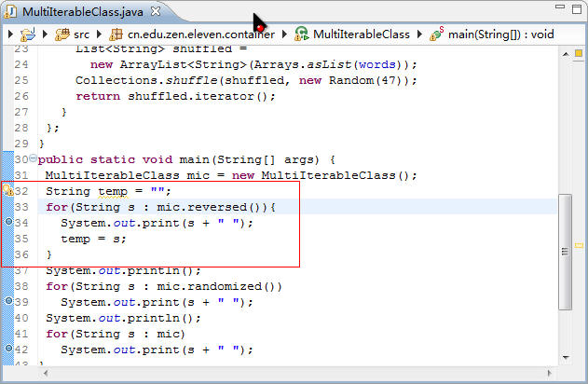Click 'System.out.println();' on line 40
Viewport: 588px width, 384px height.
click(123, 319)
